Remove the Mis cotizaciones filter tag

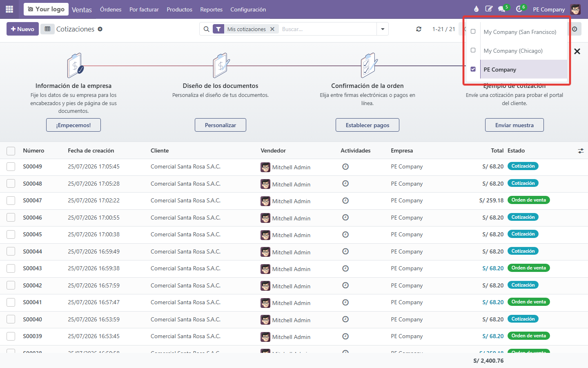click(272, 29)
